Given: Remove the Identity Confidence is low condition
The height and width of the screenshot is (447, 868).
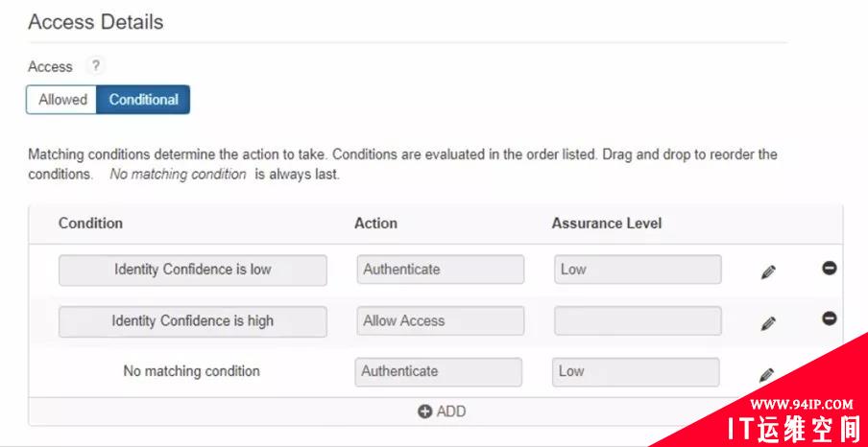Looking at the screenshot, I should coord(830,268).
